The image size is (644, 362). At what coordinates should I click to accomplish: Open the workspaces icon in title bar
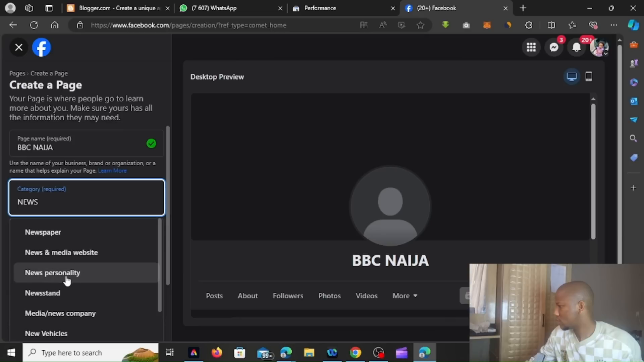[x=29, y=8]
